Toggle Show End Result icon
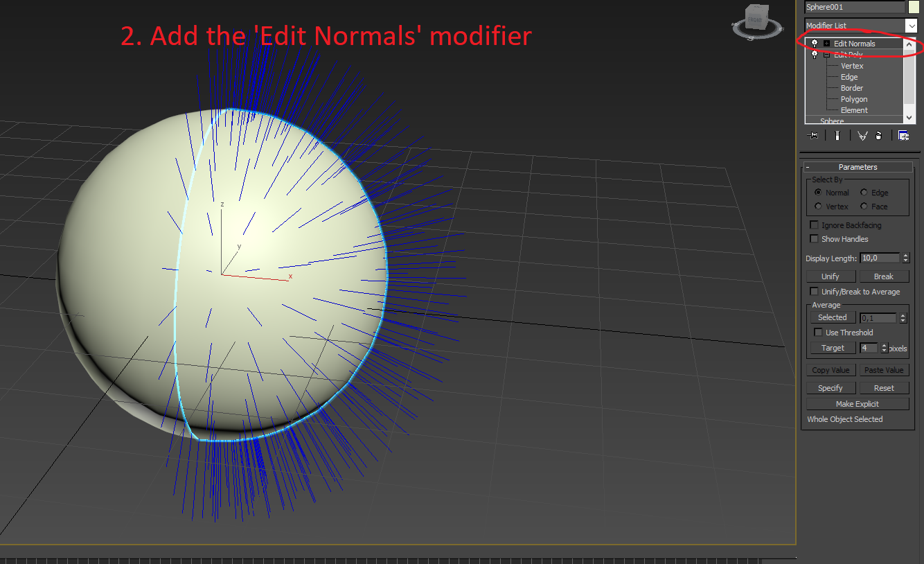The image size is (924, 564). click(837, 136)
